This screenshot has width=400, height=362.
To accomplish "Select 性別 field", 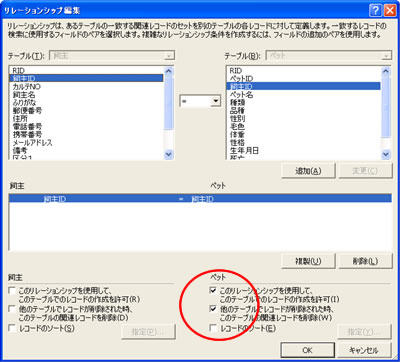I will point(304,119).
